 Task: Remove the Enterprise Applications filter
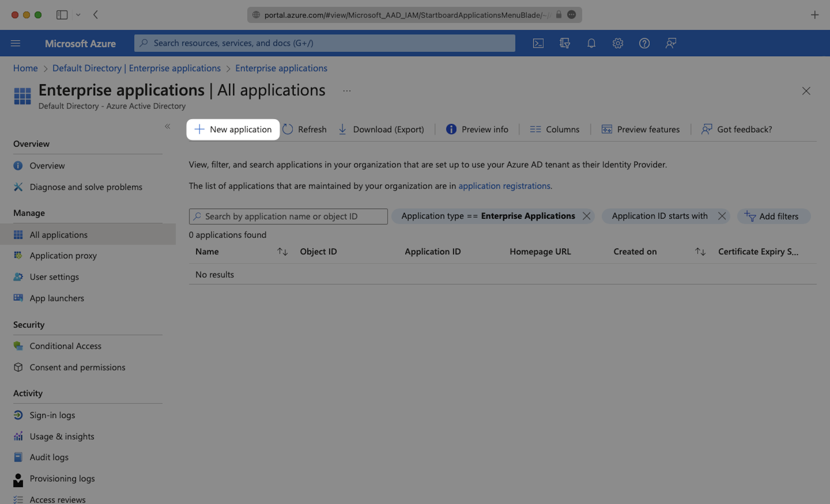pos(586,216)
